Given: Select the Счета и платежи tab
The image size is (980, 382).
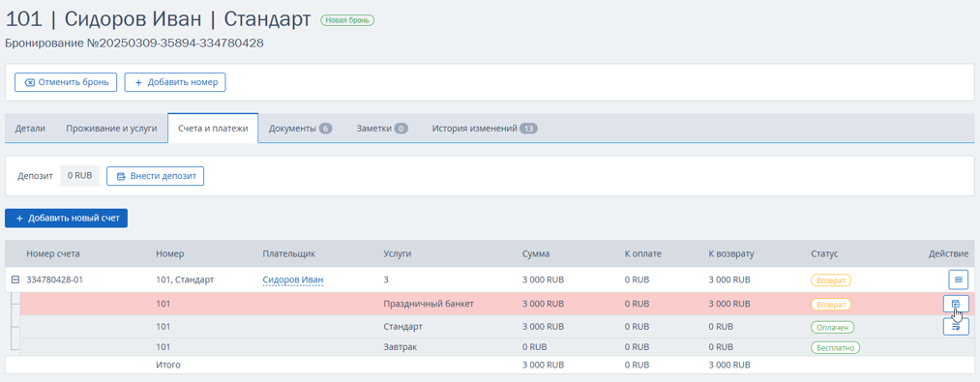Looking at the screenshot, I should coord(213,129).
